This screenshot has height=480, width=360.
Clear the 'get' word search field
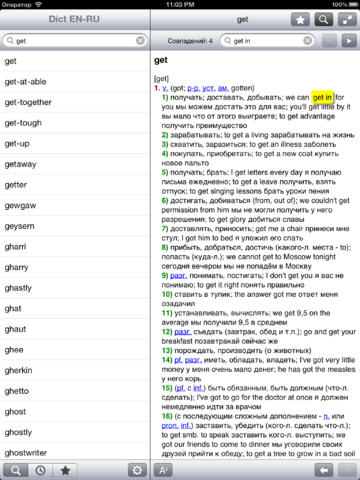141,41
